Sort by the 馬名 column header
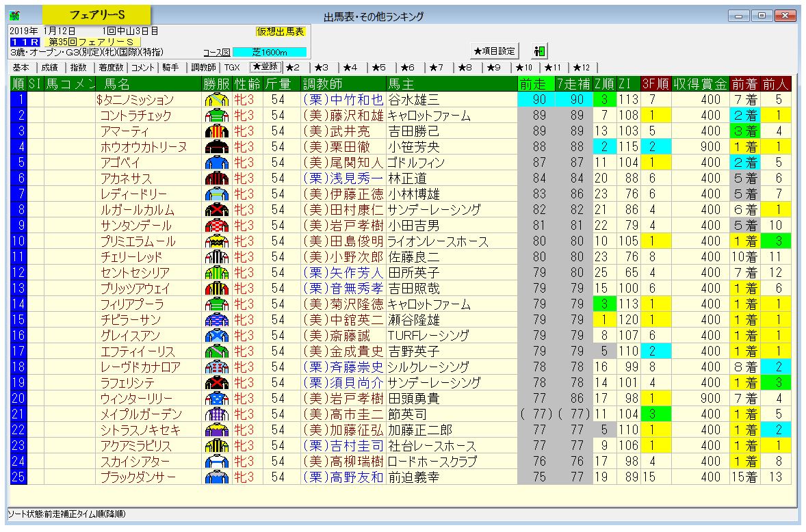Screen dimensions: 806x532 [149, 83]
